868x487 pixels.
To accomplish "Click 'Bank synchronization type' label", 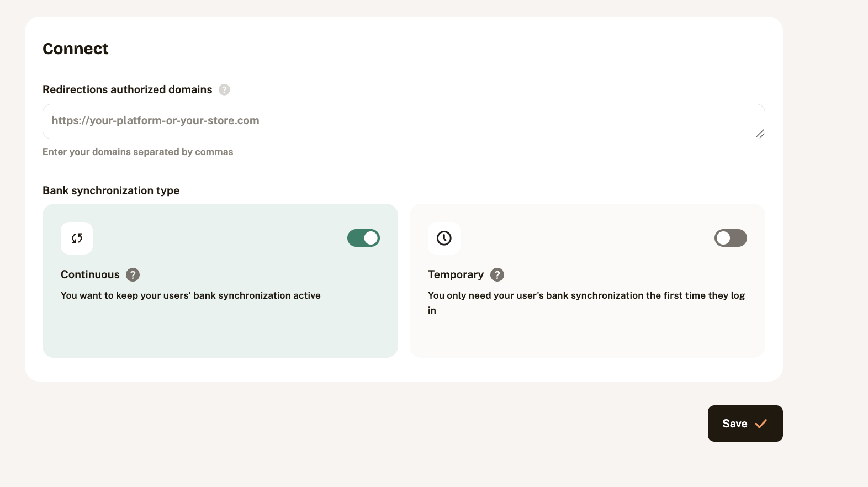I will [x=111, y=190].
